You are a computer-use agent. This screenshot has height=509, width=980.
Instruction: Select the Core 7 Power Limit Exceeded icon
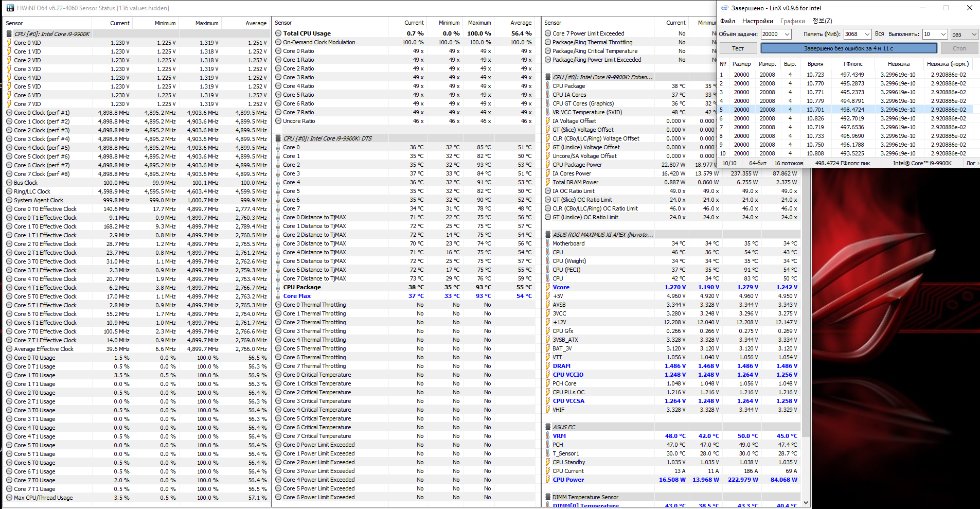548,33
